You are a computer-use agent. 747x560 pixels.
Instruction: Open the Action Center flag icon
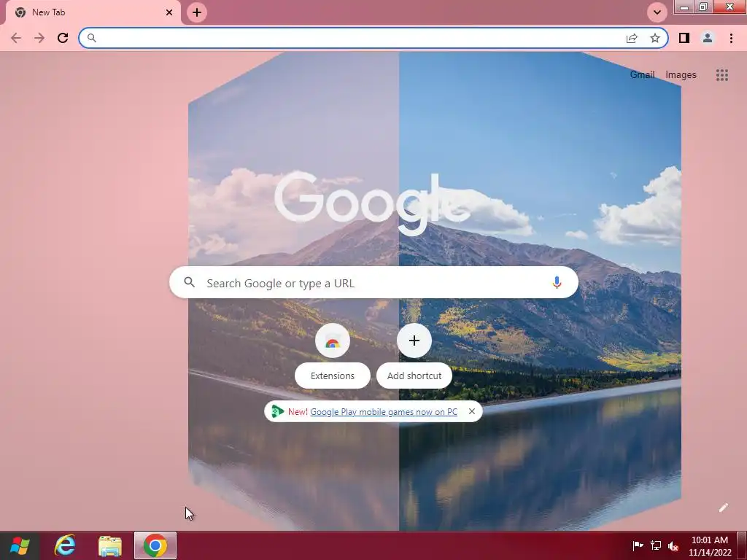638,545
